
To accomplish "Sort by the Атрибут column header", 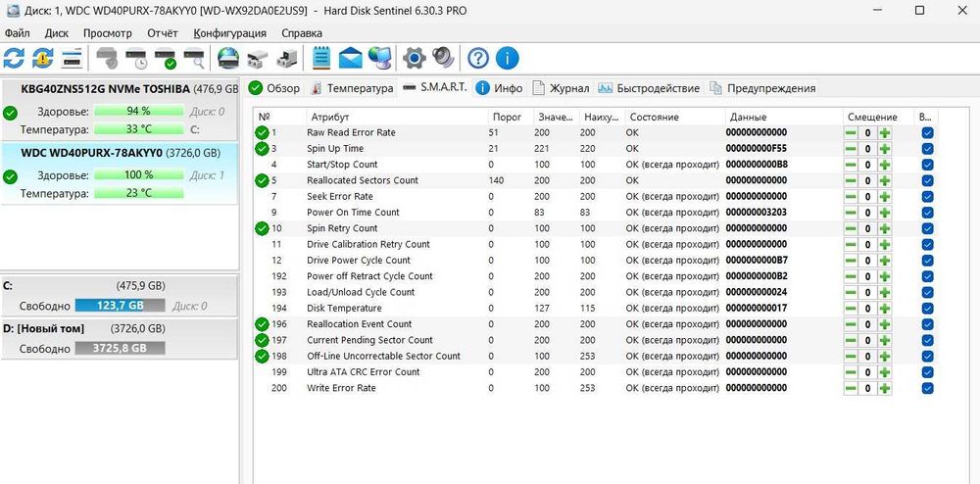I will (397, 117).
